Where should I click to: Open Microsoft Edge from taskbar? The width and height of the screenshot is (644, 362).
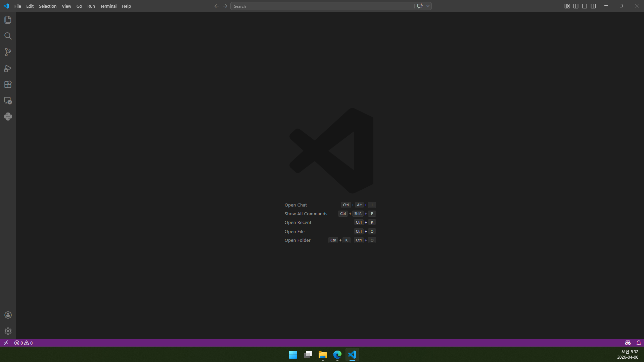337,355
